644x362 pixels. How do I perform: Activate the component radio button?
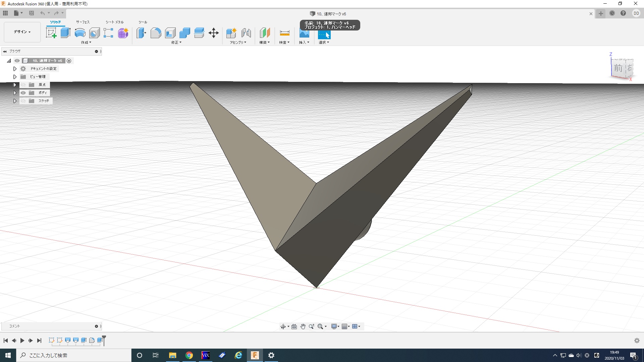69,61
